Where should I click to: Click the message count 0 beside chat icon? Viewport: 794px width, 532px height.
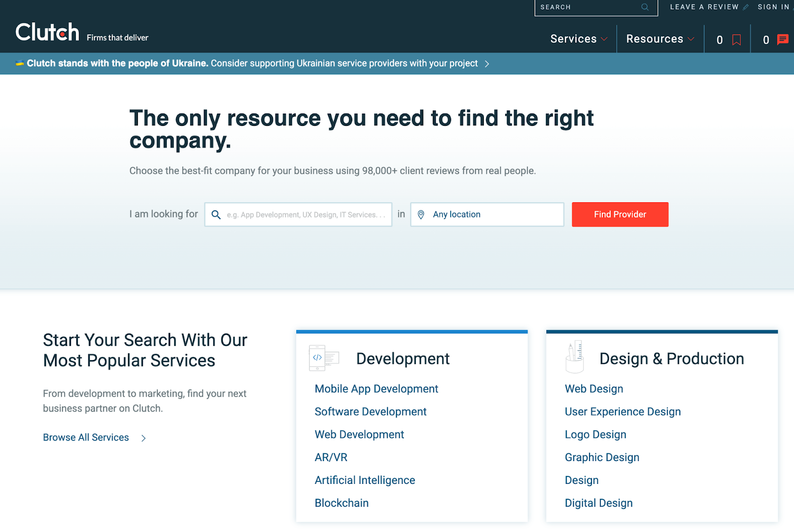[766, 40]
